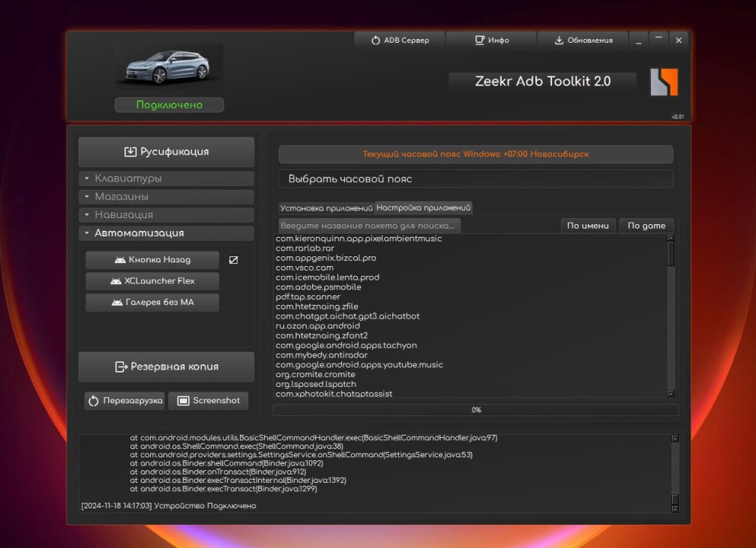Start Русификация
Image resolution: width=756 pixels, height=548 pixels.
tap(166, 152)
